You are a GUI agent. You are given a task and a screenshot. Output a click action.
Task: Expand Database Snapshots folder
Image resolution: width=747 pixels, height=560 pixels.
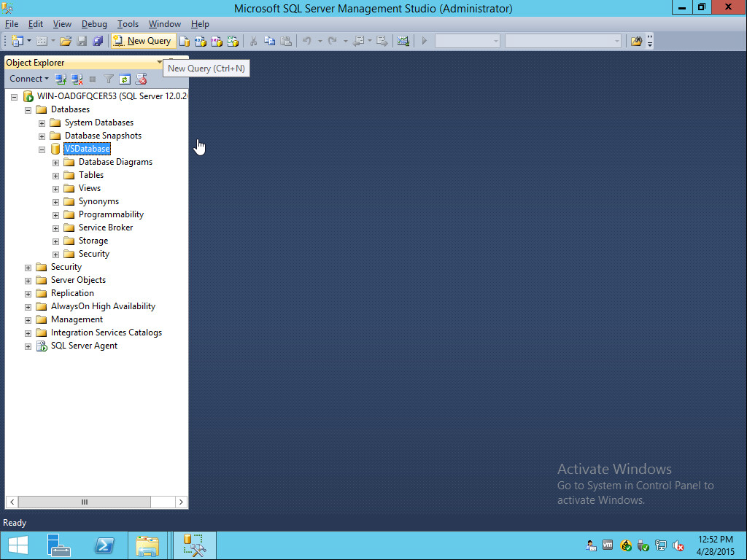[x=42, y=136]
